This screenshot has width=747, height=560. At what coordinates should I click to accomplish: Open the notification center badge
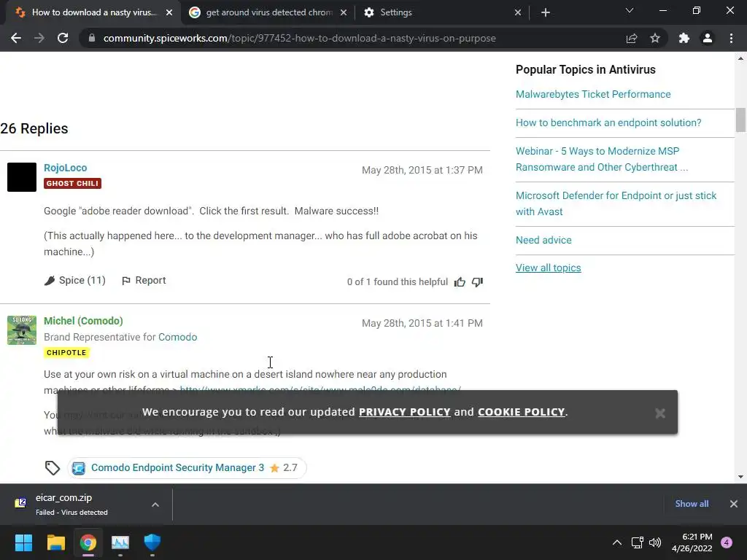[727, 542]
